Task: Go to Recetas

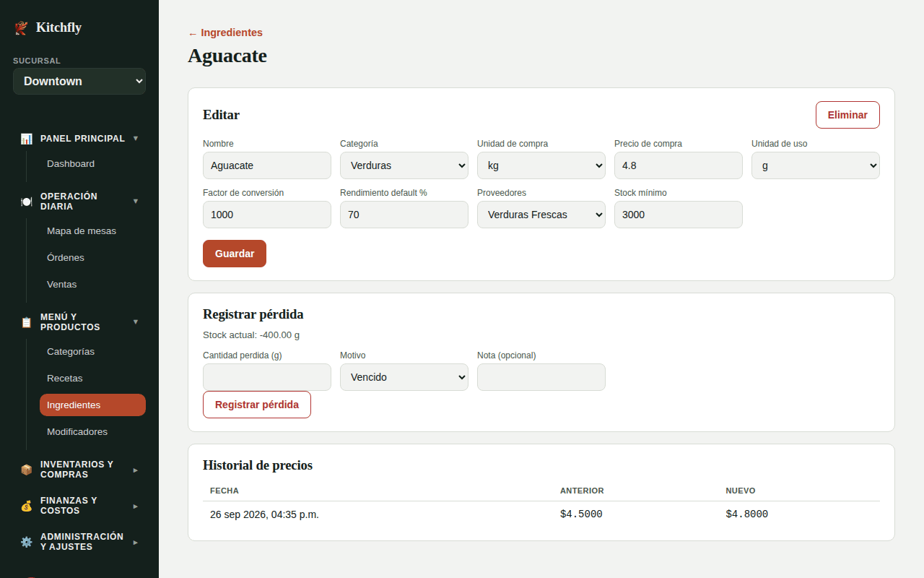Action: click(92, 379)
